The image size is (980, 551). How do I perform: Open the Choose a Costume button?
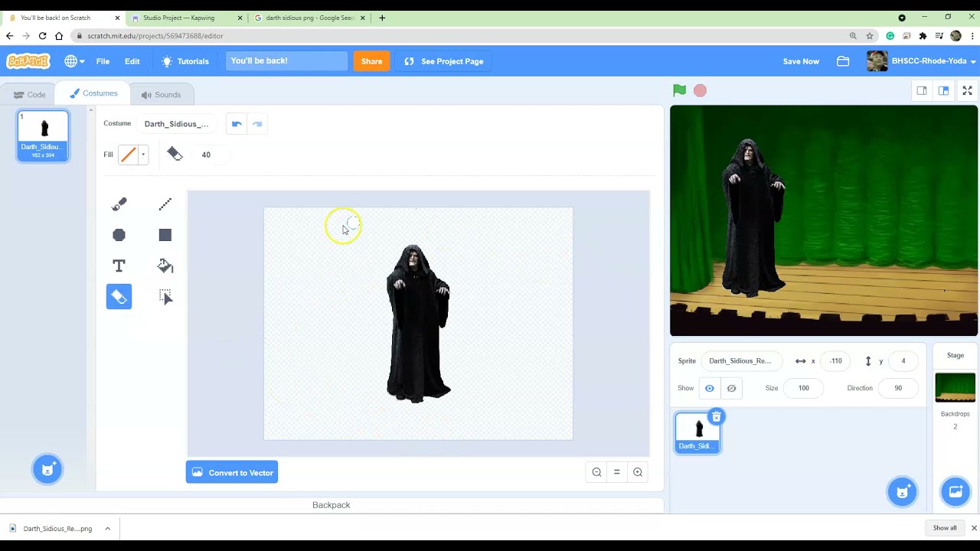coord(47,470)
